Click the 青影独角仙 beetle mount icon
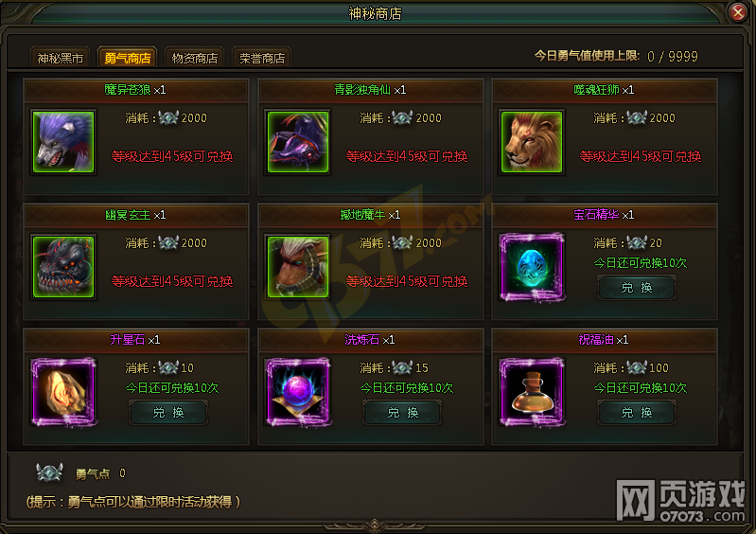The image size is (756, 534). [298, 142]
